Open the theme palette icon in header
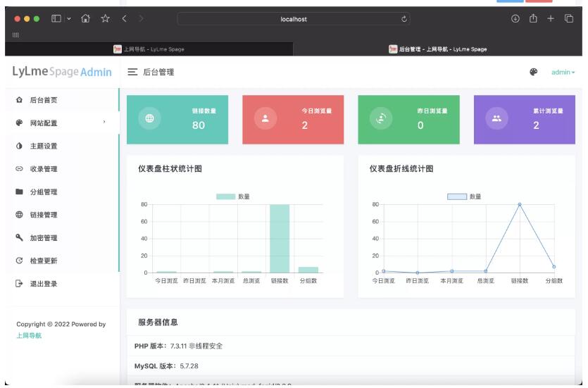Viewport: 588px width, 388px height. tap(533, 72)
